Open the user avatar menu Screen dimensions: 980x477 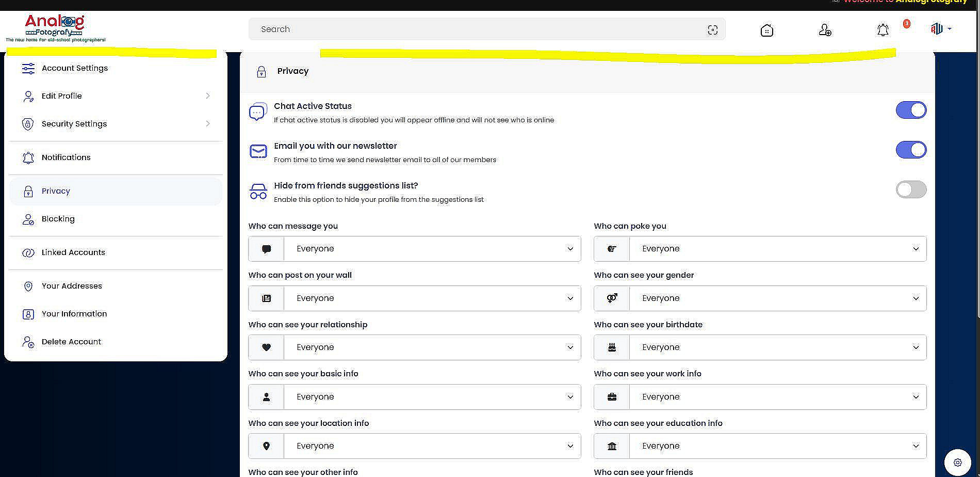pos(941,29)
